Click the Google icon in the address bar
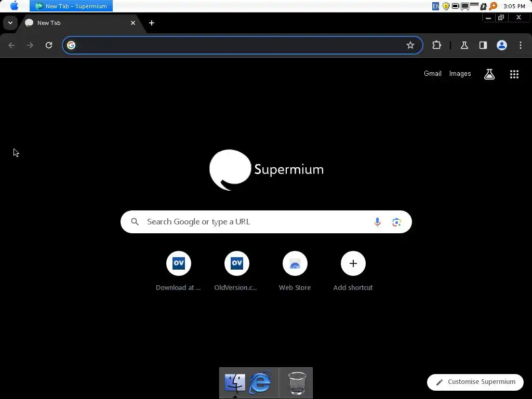Viewport: 532px width, 399px height. tap(71, 45)
